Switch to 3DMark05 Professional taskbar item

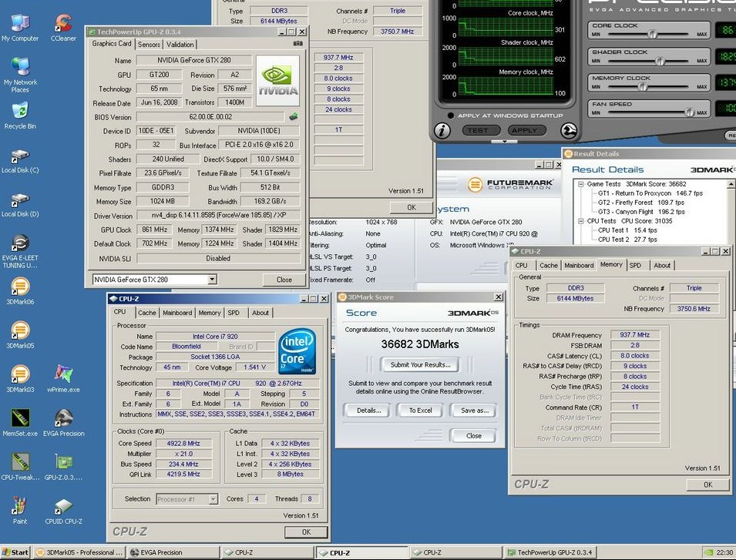80,552
